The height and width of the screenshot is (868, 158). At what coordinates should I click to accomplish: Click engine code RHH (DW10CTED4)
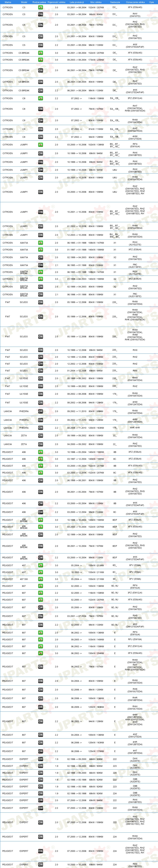coord(135,708)
